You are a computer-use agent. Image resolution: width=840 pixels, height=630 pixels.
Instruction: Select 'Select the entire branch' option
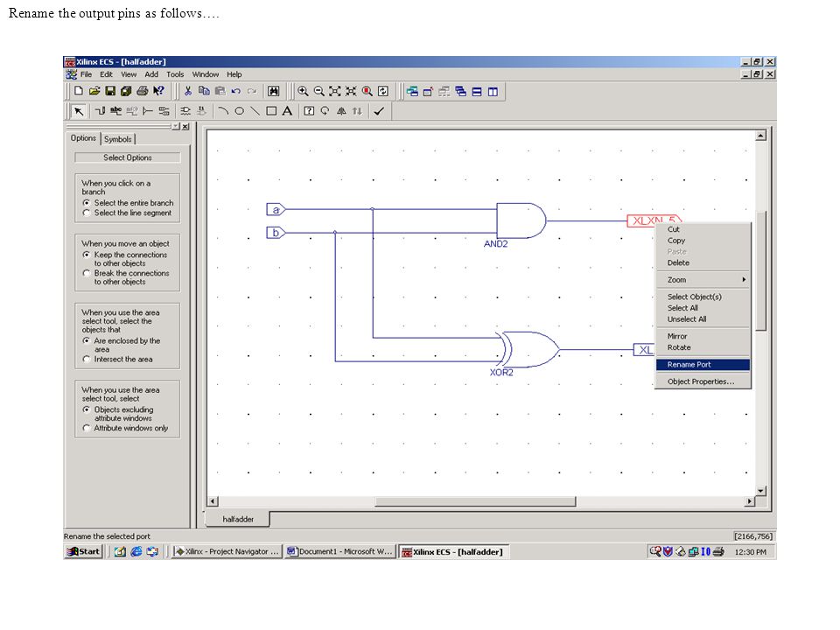point(87,203)
